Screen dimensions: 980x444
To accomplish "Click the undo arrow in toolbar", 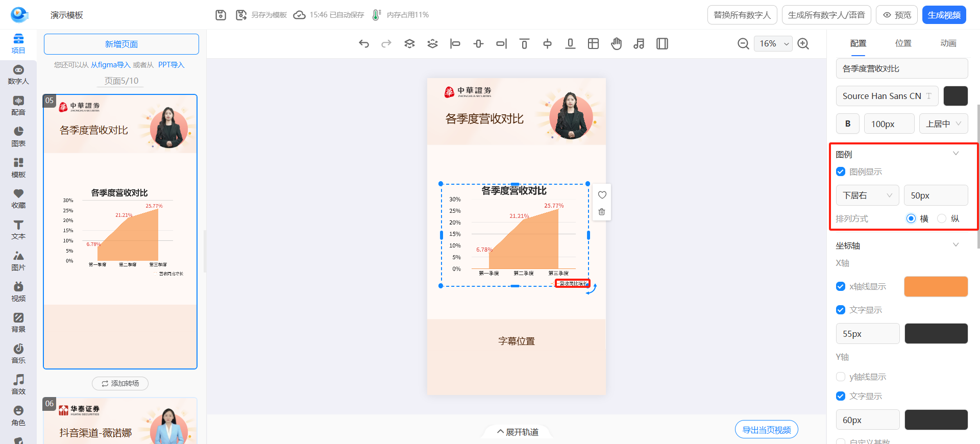I will click(363, 44).
